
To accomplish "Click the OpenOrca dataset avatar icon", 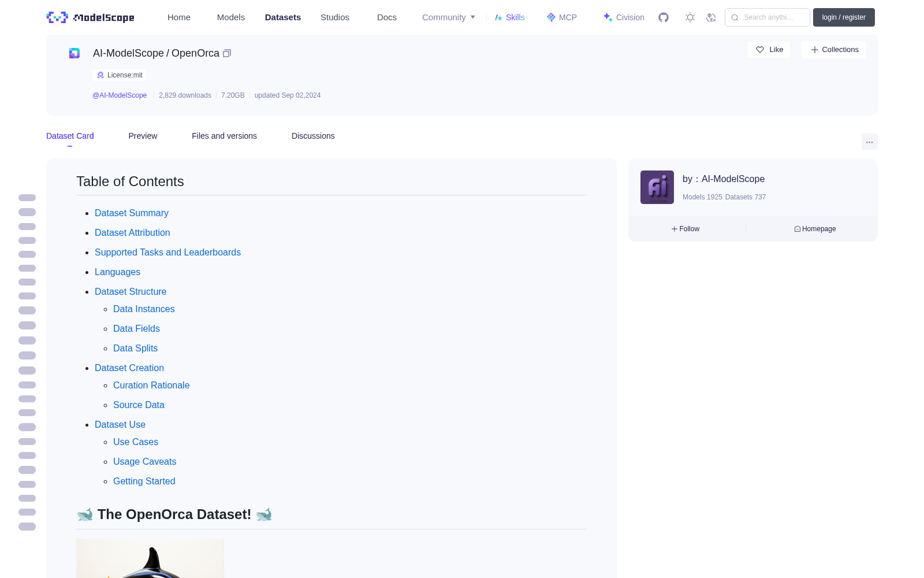I will pos(74,53).
